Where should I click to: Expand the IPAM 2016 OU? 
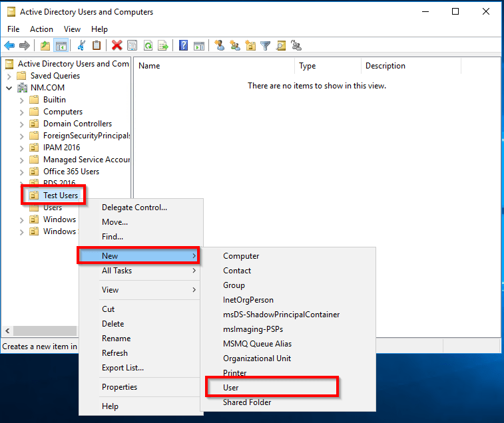pos(21,148)
